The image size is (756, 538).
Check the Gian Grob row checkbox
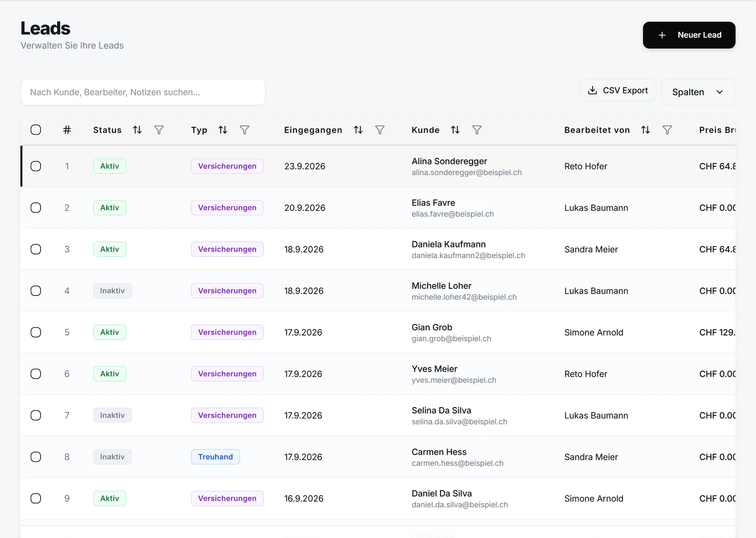[36, 333]
